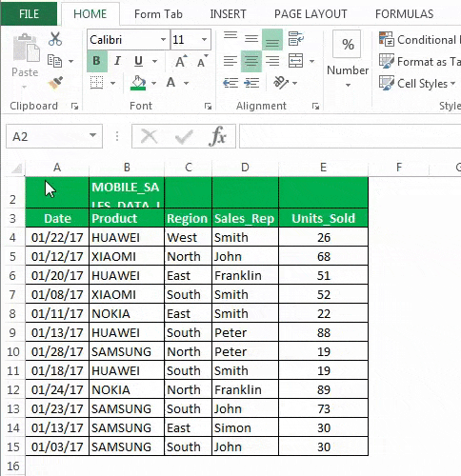Click the Decrease Indent icon
The image size is (461, 476).
230,83
